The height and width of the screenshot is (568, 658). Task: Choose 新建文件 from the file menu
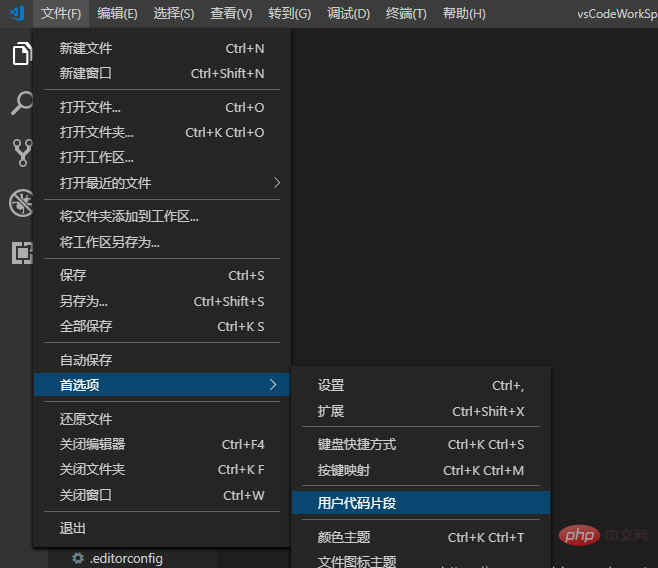[x=162, y=48]
